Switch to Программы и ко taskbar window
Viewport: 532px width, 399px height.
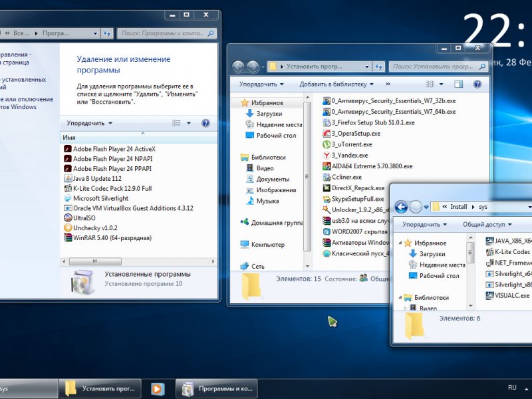click(217, 388)
